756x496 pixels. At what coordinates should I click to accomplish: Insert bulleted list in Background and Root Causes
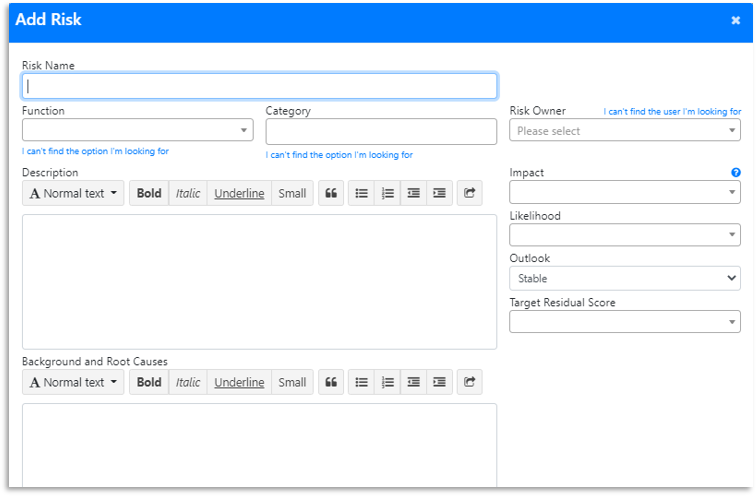(x=361, y=382)
